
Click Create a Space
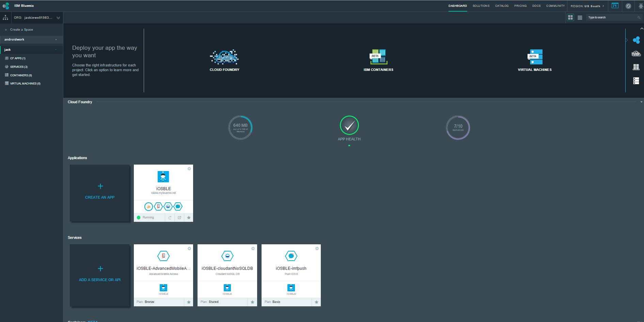[21, 30]
